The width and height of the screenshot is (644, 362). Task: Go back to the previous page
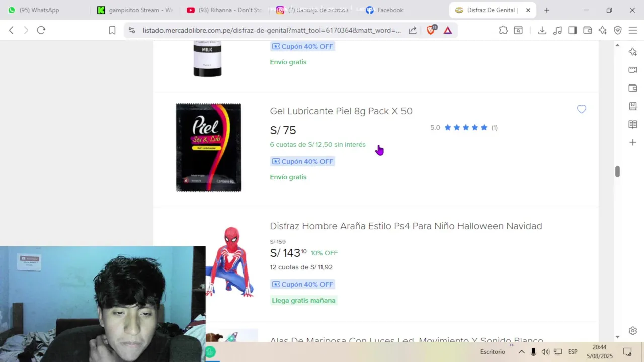(11, 30)
